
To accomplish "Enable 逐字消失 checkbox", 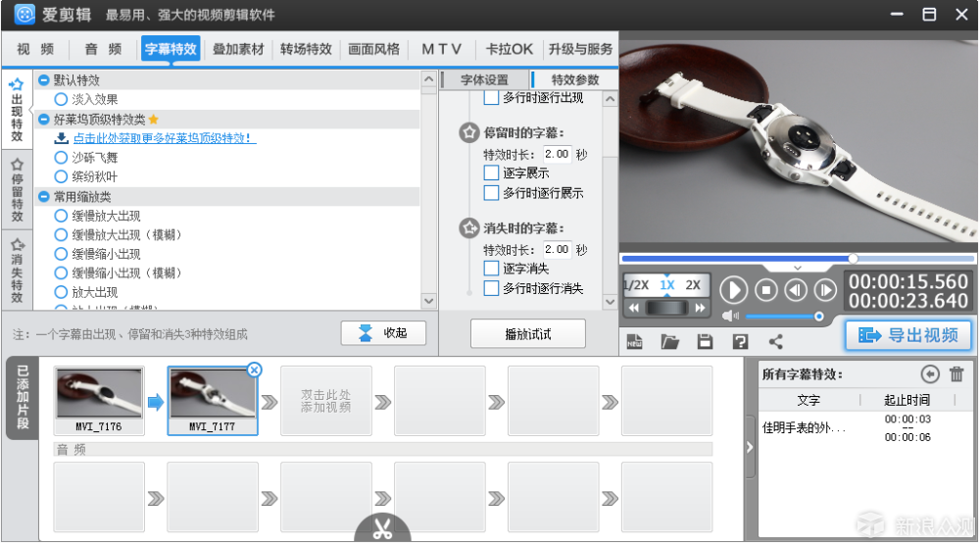I will [491, 268].
